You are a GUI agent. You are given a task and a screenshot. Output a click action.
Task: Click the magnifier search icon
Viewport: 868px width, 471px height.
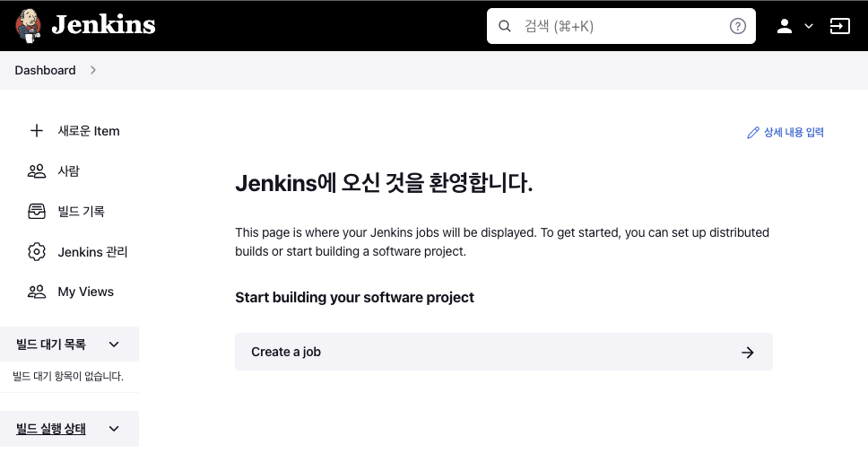pyautogui.click(x=504, y=26)
